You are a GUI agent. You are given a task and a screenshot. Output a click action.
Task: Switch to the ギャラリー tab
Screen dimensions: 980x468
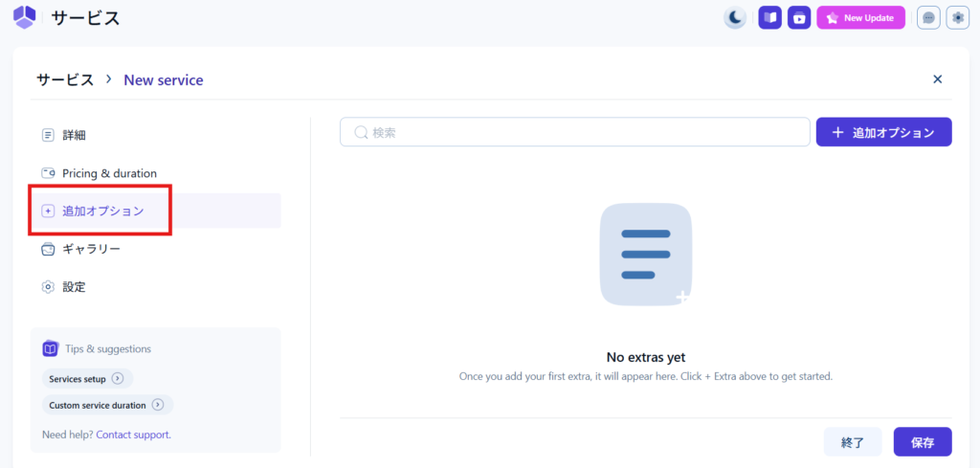[91, 249]
